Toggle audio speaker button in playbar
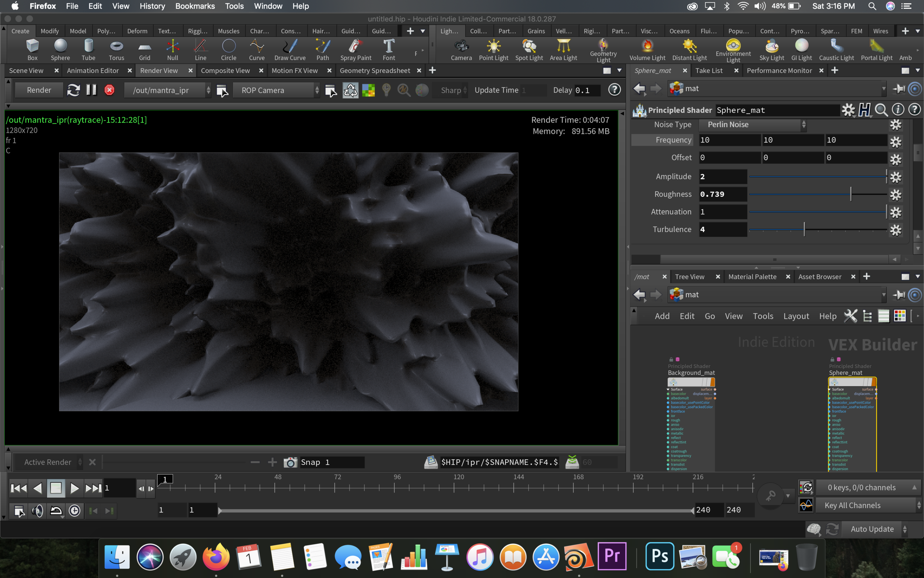The image size is (924, 578). (x=37, y=511)
